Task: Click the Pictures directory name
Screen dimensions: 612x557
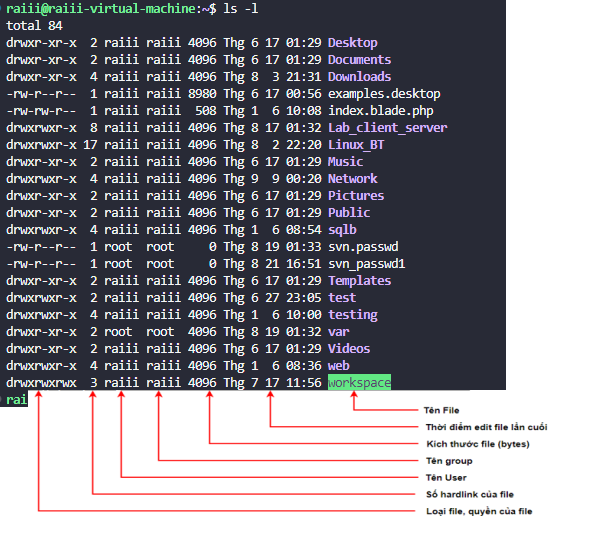Action: [356, 195]
